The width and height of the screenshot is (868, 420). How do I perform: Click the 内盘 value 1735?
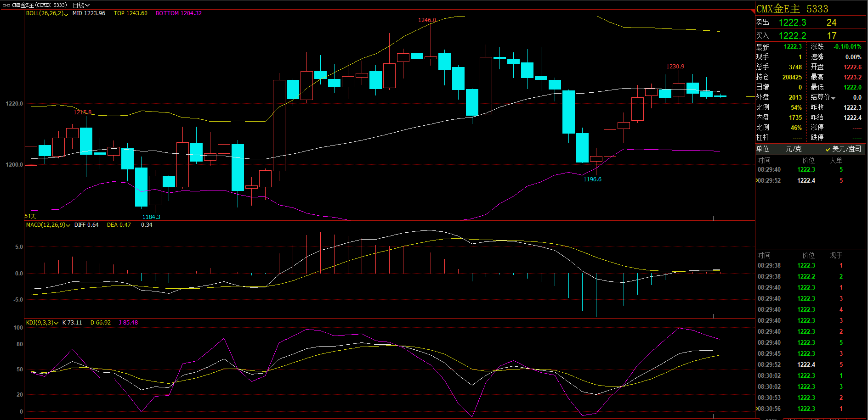(x=795, y=118)
